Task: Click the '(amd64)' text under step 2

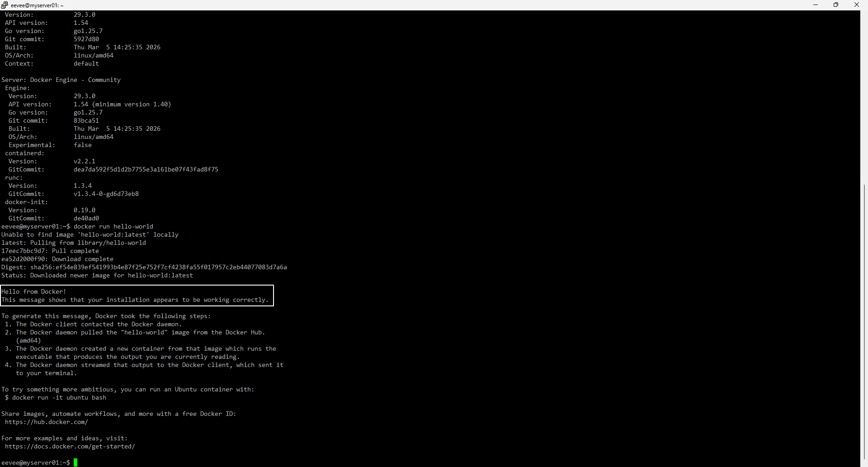Action: coord(28,340)
